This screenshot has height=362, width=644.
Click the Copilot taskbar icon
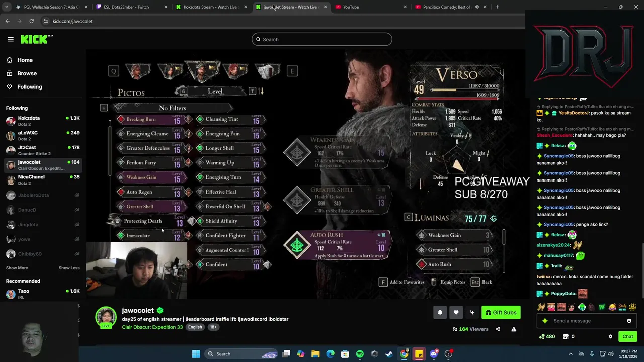click(301, 354)
